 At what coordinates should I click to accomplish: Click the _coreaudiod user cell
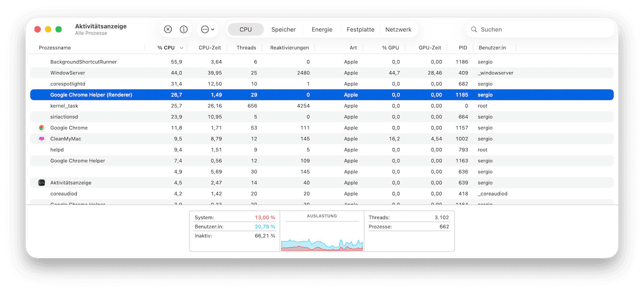coord(493,194)
